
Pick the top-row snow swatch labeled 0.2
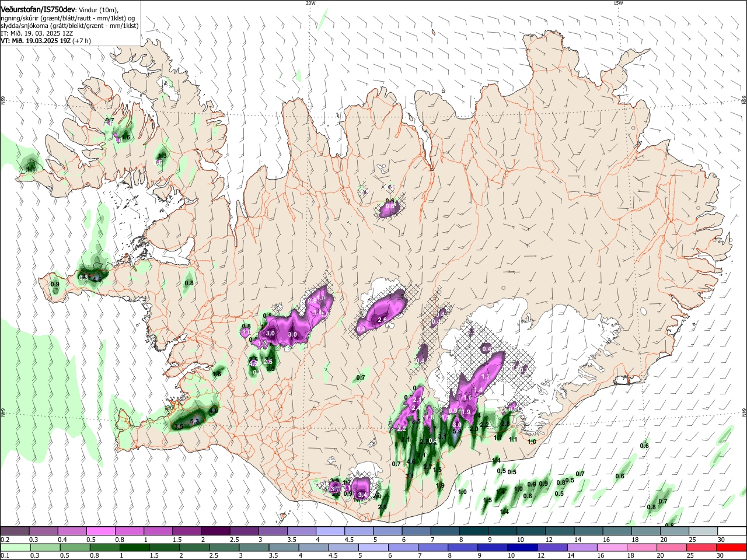point(15,531)
